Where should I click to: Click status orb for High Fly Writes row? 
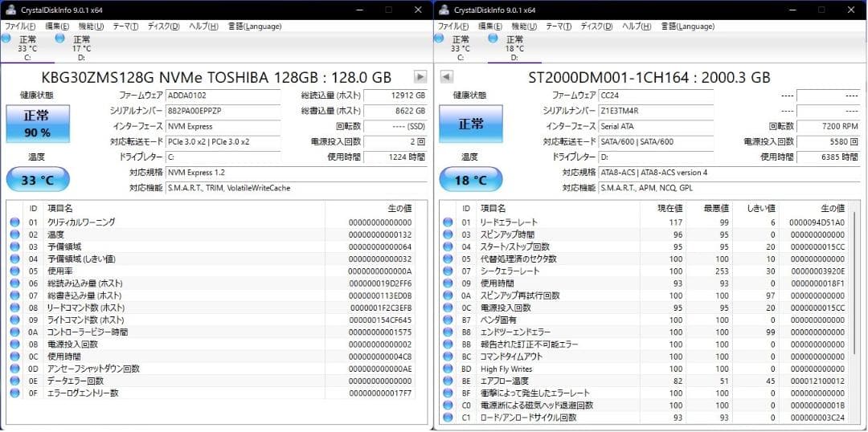coord(448,369)
